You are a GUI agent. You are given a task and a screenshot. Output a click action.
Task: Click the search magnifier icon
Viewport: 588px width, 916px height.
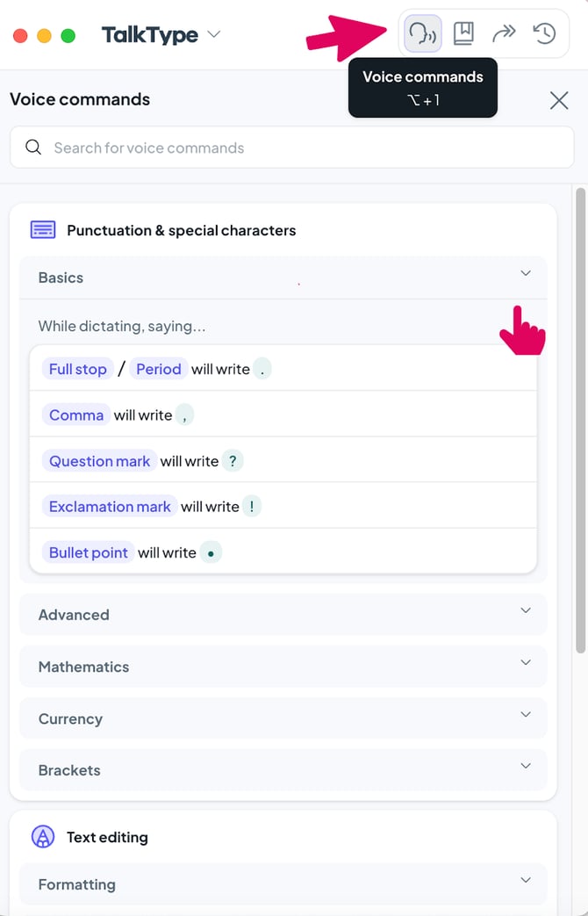[33, 148]
